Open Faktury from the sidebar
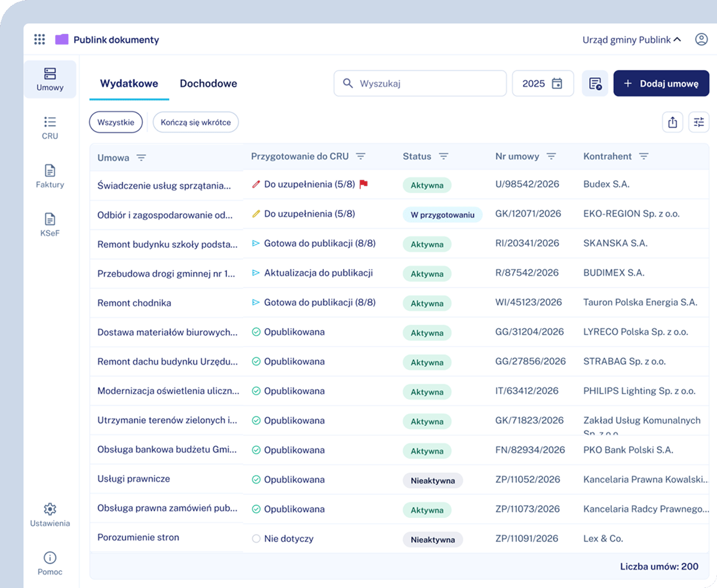The width and height of the screenshot is (717, 588). [50, 177]
